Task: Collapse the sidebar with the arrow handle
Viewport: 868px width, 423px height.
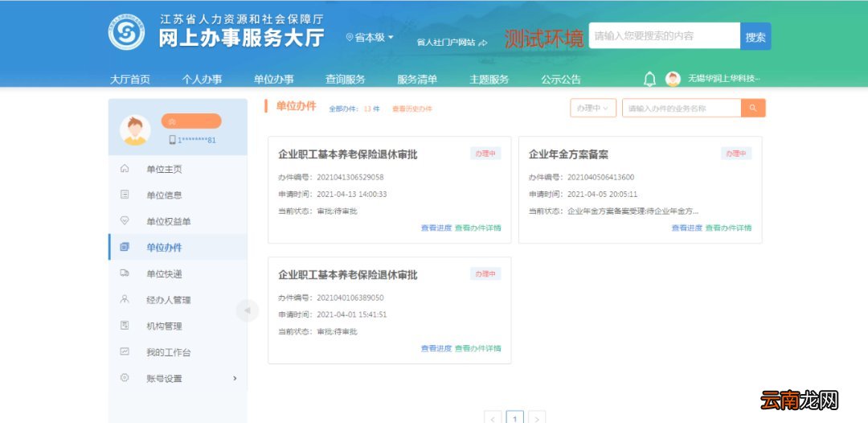Action: point(247,310)
